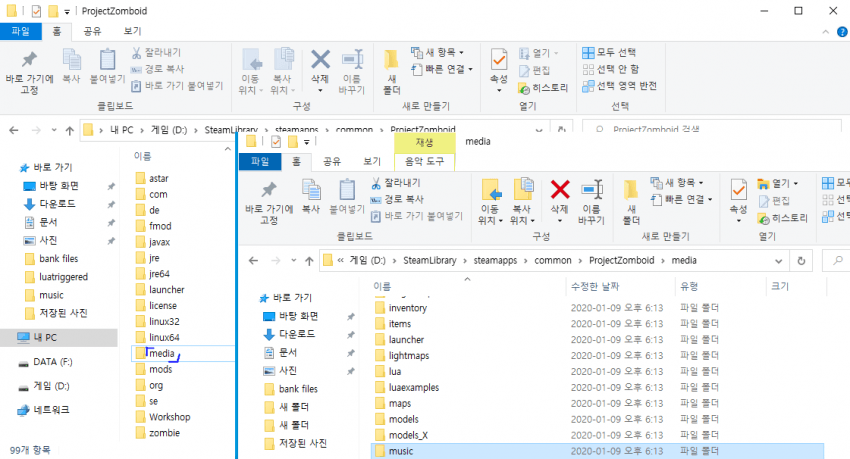
Task: Click the Copy (복사) icon in ProjectZomboid window
Action: pos(72,59)
